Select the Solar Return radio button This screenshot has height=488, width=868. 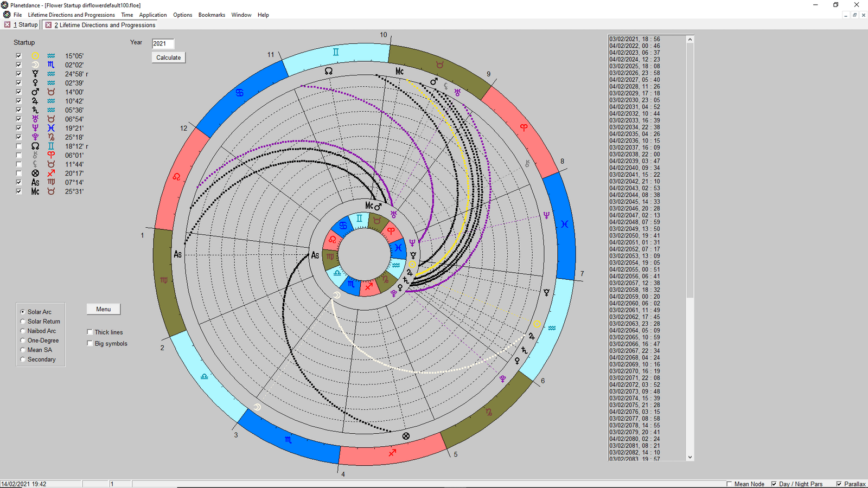(x=22, y=321)
